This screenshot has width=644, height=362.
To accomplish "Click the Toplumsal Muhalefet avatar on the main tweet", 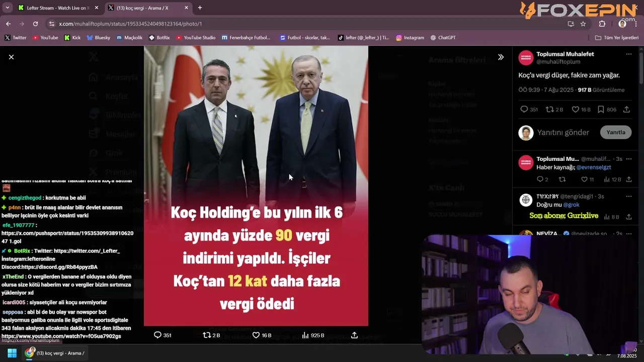I will tap(526, 58).
